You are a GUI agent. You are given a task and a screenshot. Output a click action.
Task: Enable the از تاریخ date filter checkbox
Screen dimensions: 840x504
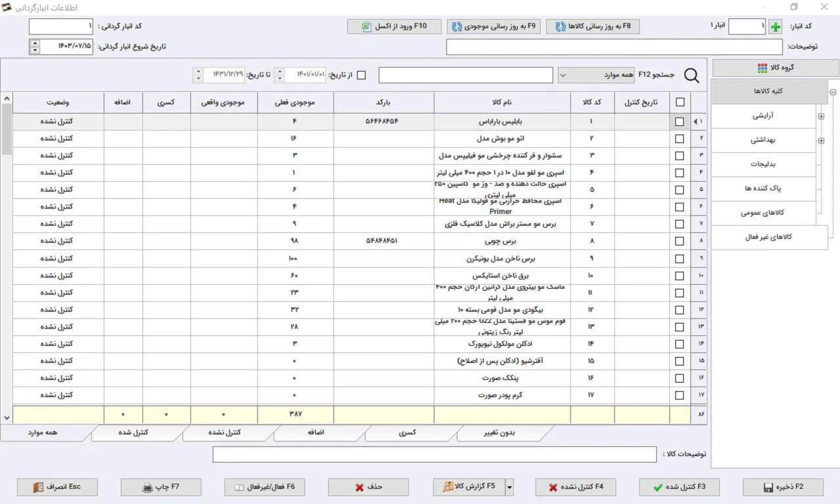[x=361, y=75]
